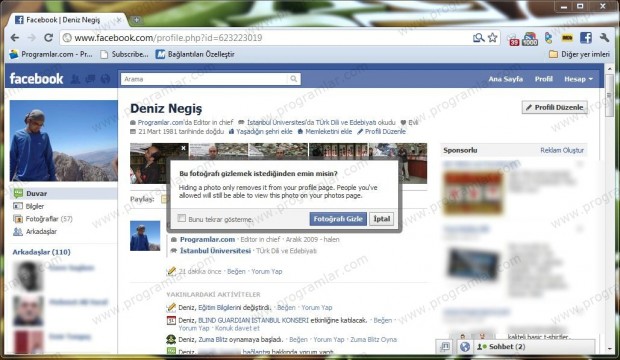Open the İstanbul Üniversitesi link in the wall post
620x360 pixels.
pos(215,251)
